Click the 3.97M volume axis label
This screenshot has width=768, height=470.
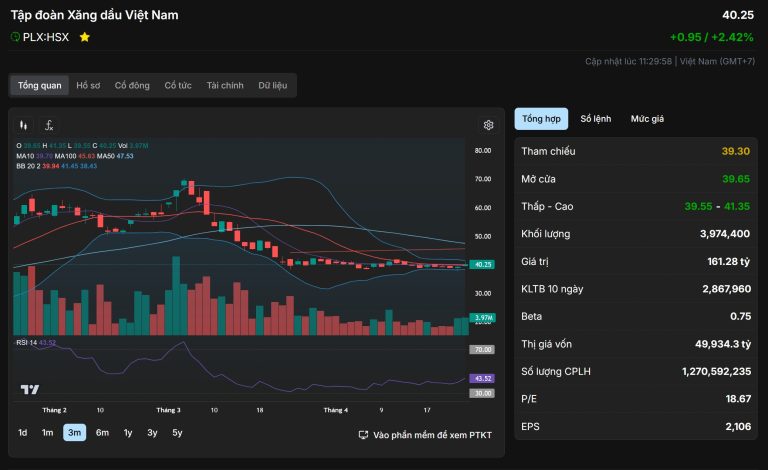click(482, 318)
